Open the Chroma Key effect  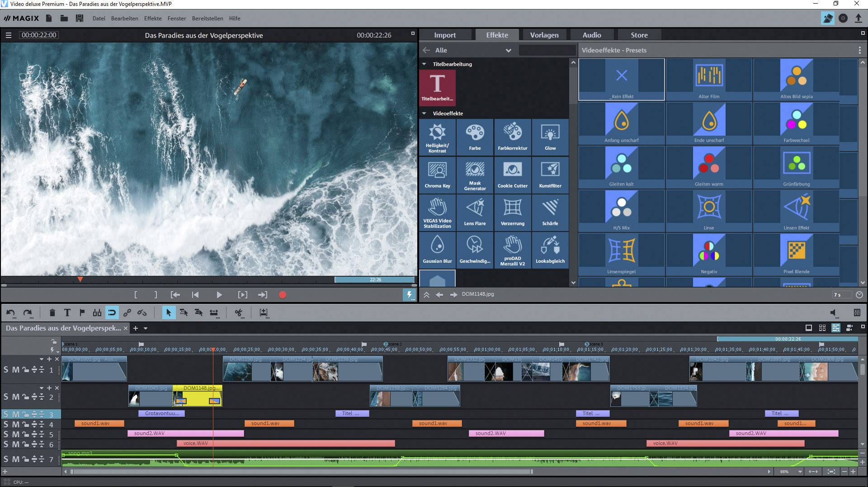(437, 175)
